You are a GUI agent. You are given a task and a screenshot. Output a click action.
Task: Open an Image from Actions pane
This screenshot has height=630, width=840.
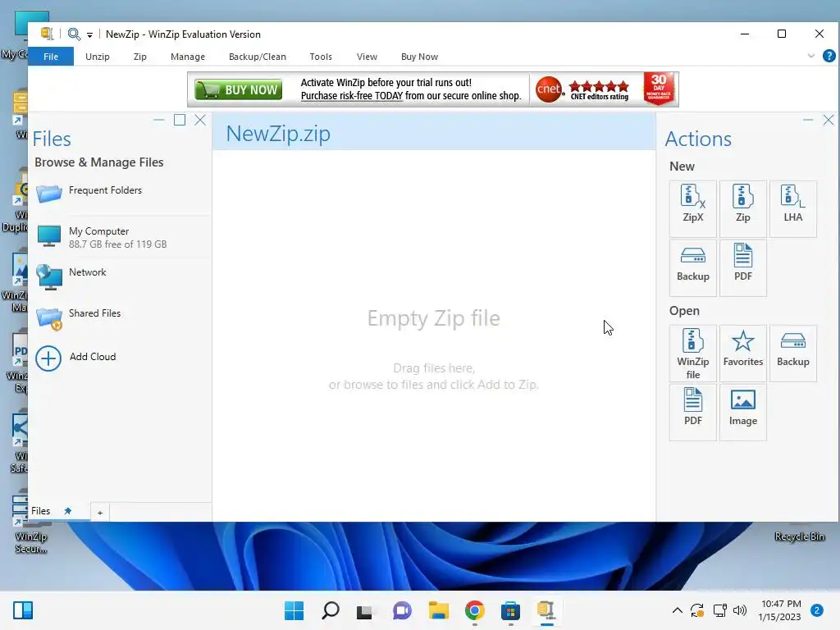[742, 412]
